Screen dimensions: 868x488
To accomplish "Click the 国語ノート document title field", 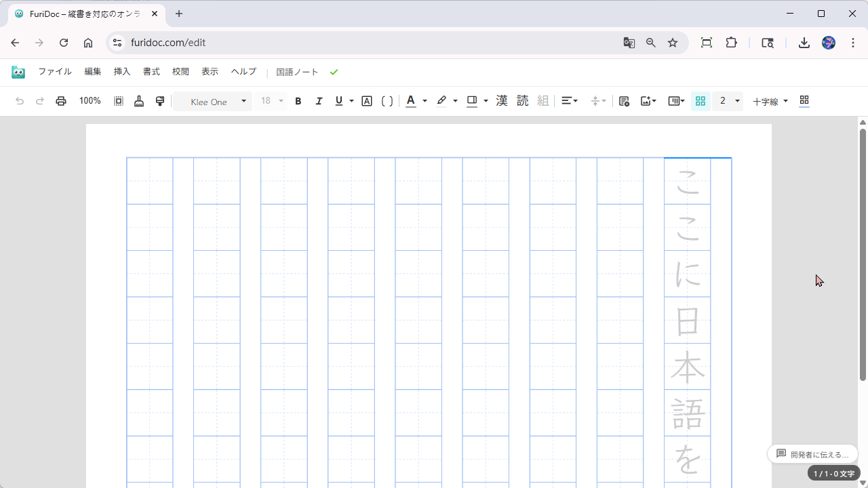I will coord(297,73).
